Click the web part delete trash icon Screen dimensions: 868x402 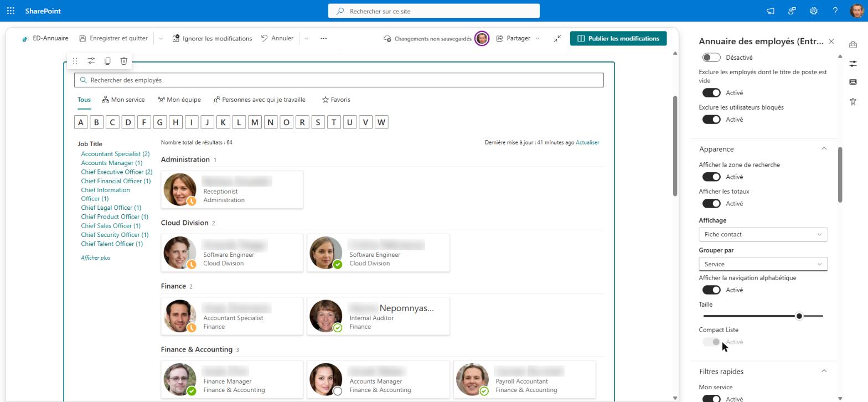point(124,61)
